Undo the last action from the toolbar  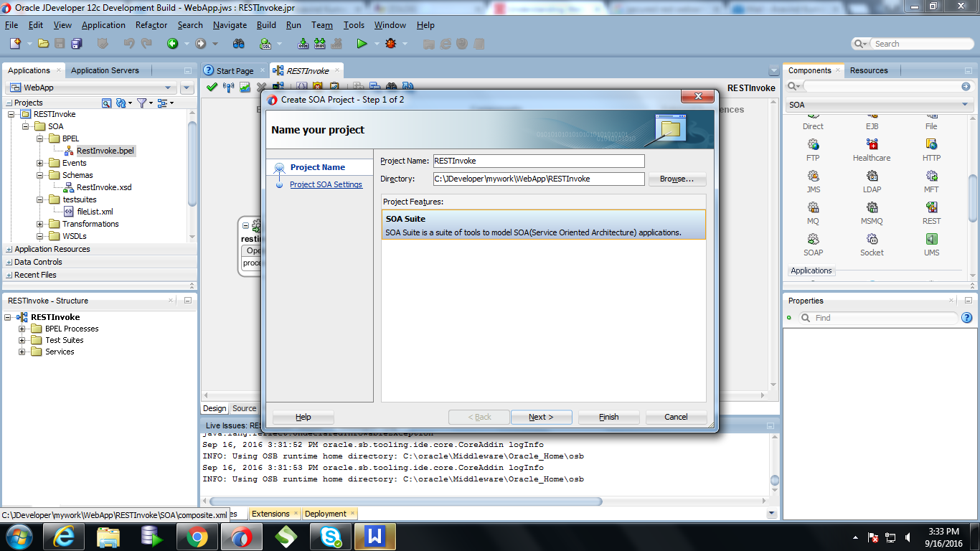(x=128, y=43)
